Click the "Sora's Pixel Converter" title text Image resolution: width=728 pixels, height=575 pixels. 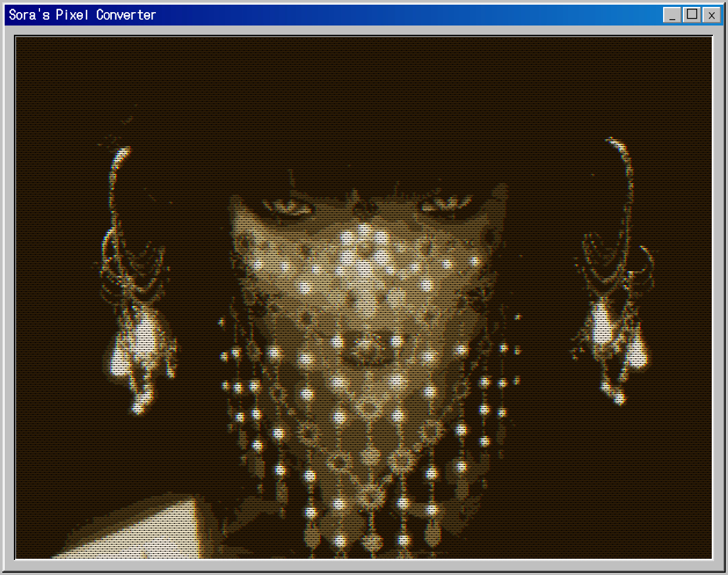[x=82, y=15]
